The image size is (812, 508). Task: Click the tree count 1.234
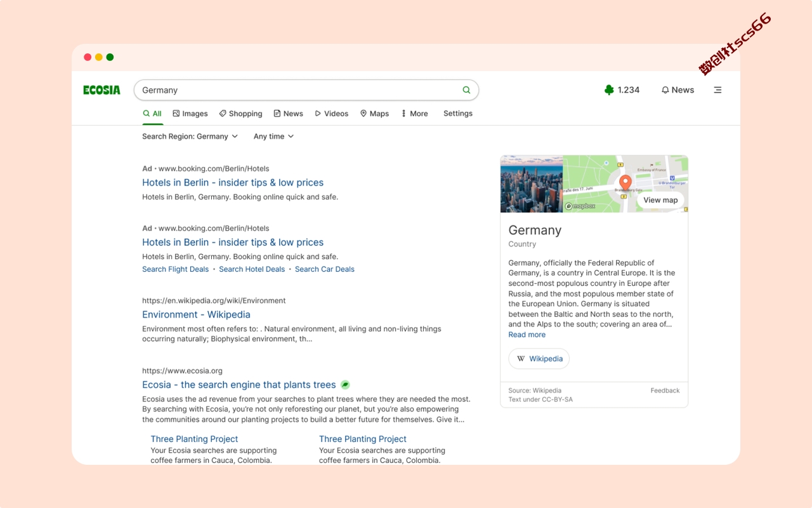[629, 90]
